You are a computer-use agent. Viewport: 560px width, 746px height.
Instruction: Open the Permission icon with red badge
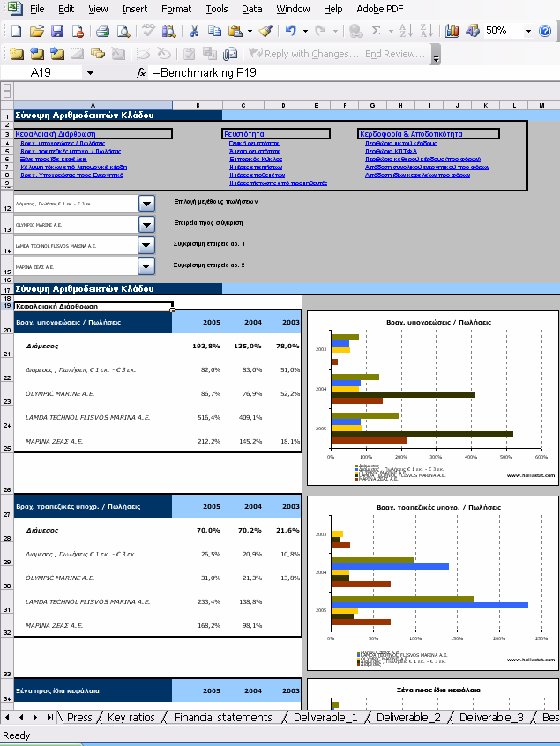(78, 31)
